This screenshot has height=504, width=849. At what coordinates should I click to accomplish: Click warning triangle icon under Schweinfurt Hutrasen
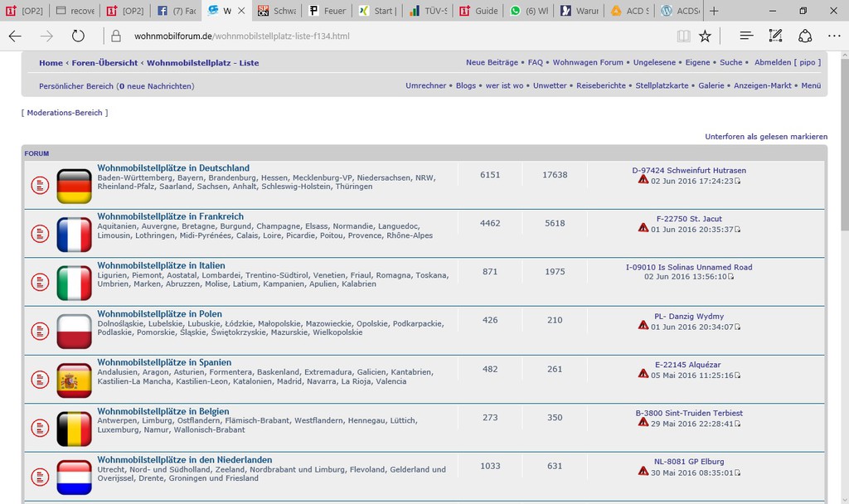point(643,180)
